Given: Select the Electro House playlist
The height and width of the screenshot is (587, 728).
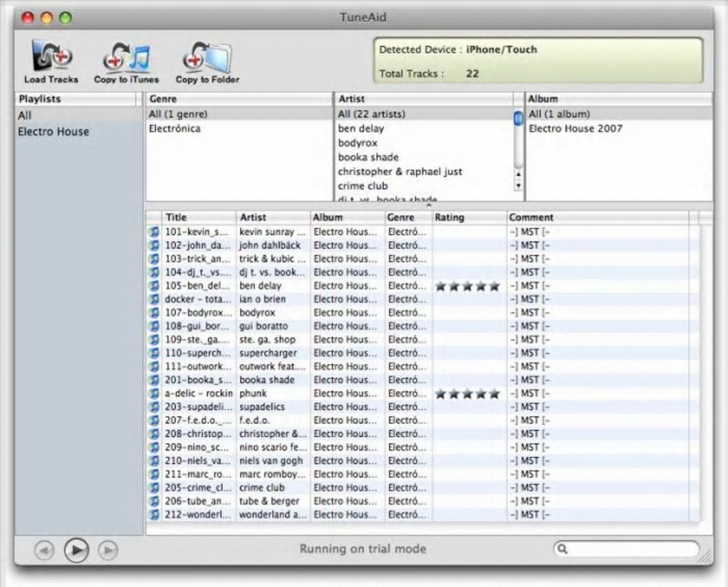Looking at the screenshot, I should 78,131.
